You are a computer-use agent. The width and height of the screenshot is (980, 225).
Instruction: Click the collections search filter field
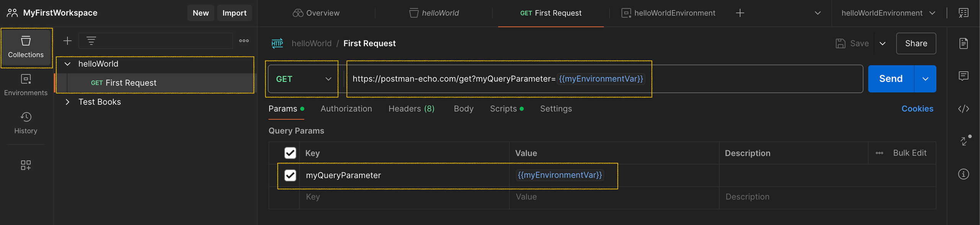(x=156, y=41)
